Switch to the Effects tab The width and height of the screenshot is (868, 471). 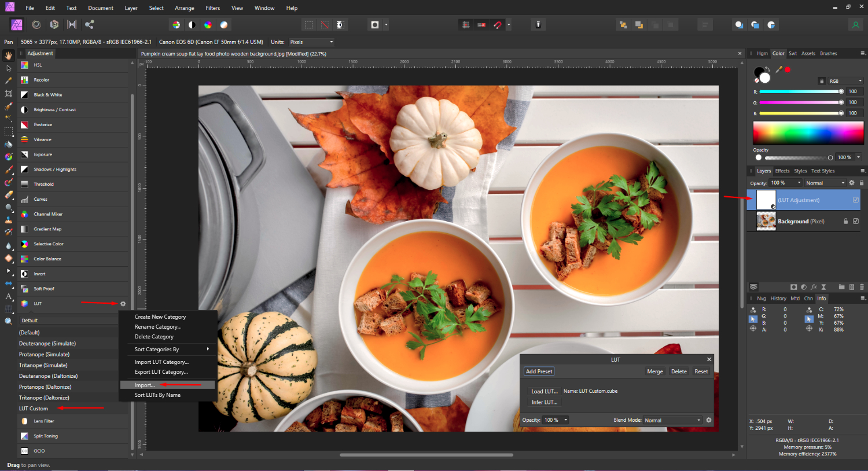click(782, 171)
